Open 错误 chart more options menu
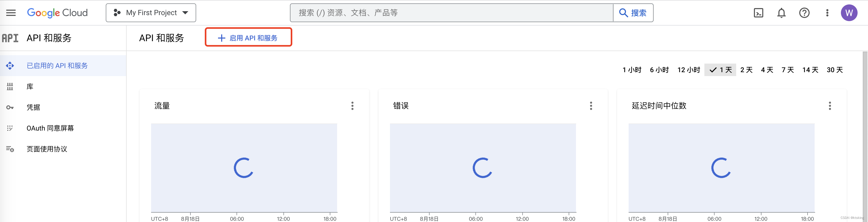 point(591,106)
